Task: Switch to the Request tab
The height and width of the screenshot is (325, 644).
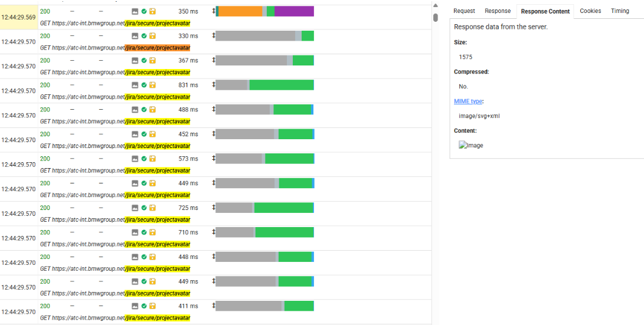Action: tap(464, 11)
